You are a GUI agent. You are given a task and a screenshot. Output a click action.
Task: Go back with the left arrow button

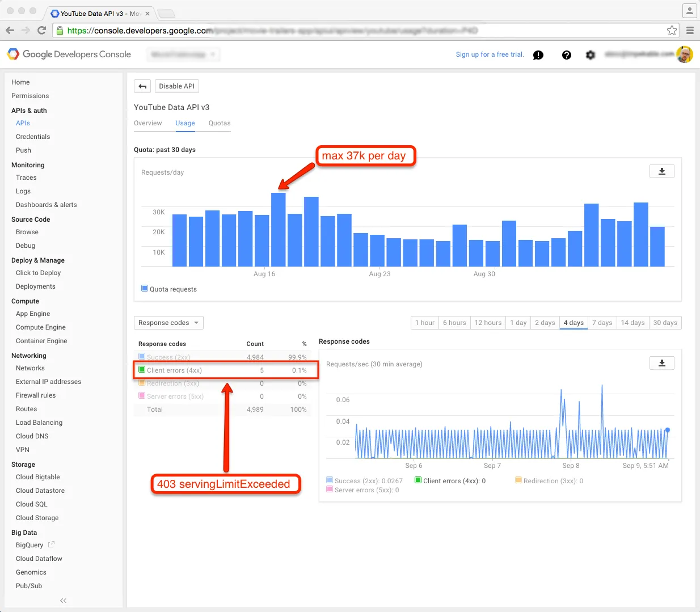coord(142,86)
